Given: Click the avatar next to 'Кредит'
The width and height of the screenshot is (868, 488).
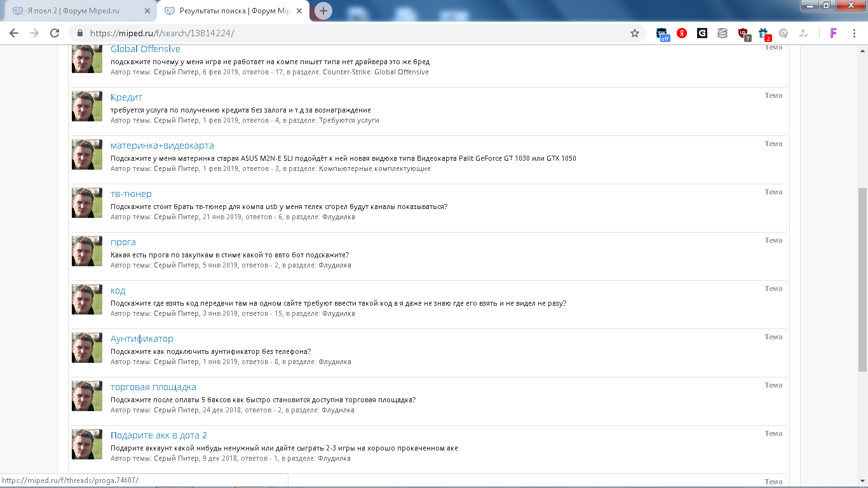Looking at the screenshot, I should [x=87, y=106].
